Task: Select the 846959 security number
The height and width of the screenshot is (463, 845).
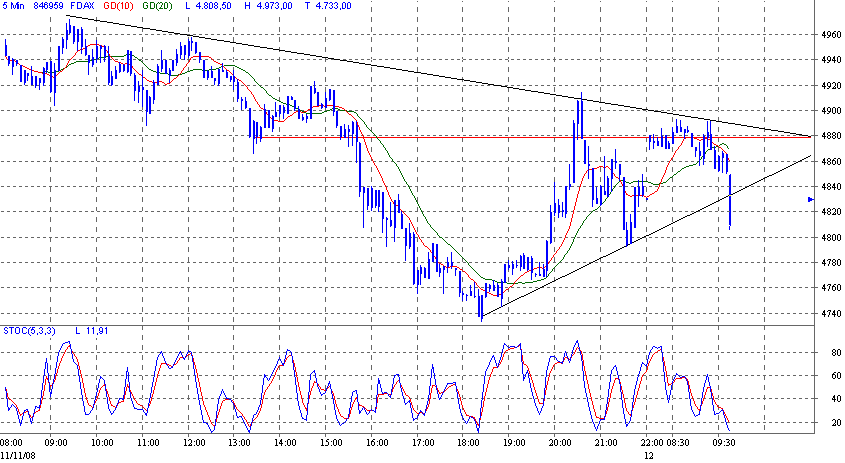Action: (48, 6)
